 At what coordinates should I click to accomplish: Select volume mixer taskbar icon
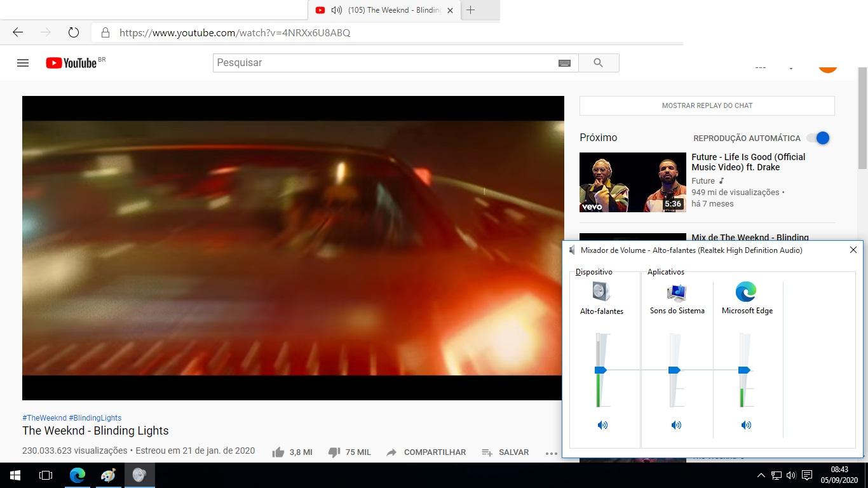139,475
